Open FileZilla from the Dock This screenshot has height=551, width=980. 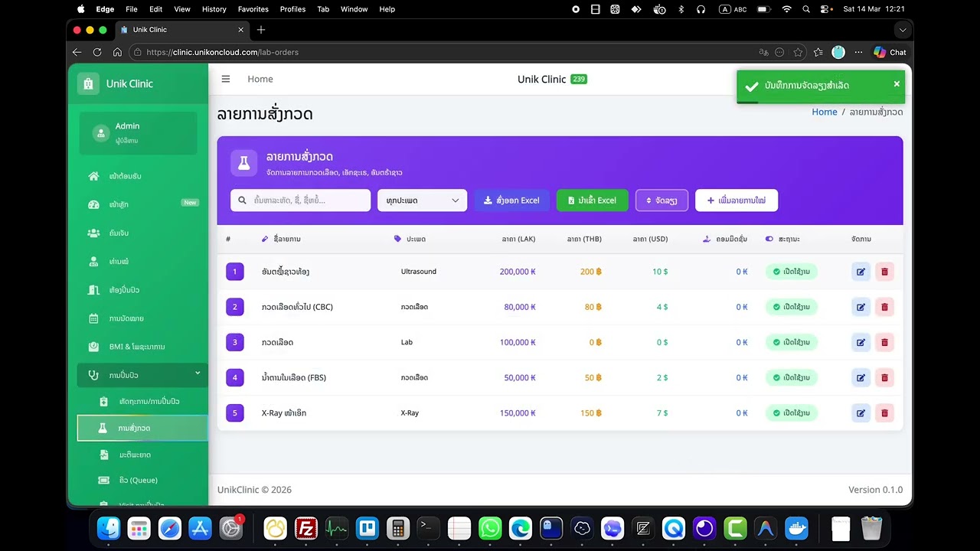[x=306, y=528]
